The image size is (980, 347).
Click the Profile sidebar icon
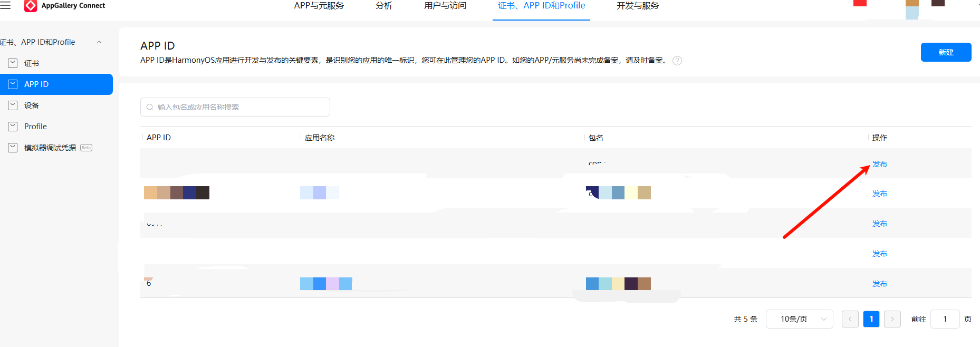click(13, 127)
